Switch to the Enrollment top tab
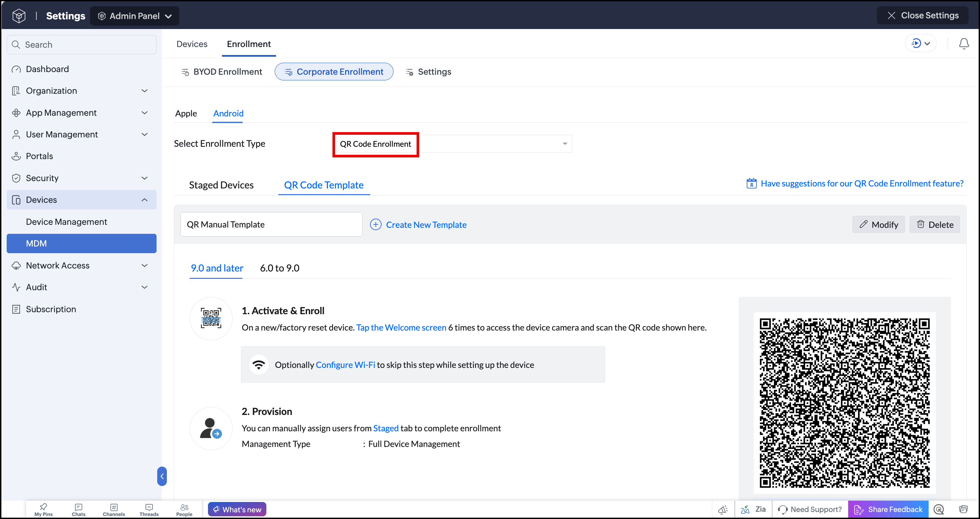The height and width of the screenshot is (519, 980). (249, 44)
